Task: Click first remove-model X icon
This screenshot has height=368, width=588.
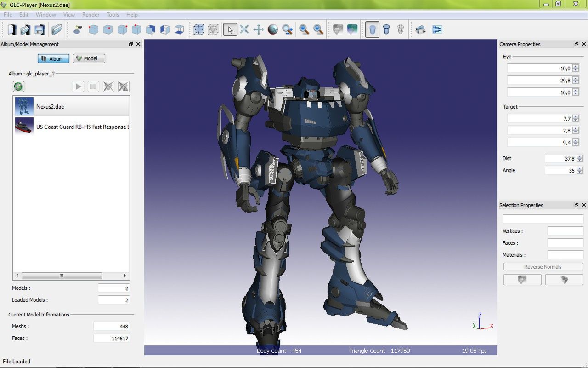Action: click(x=108, y=86)
